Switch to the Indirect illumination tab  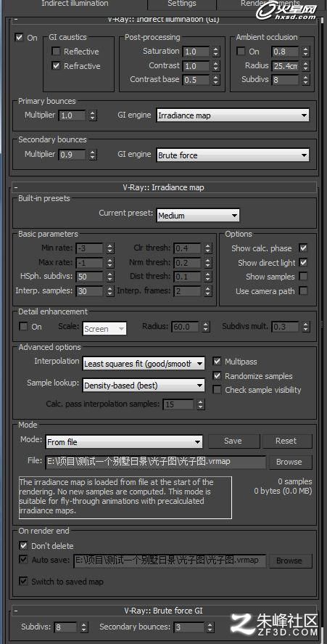click(x=75, y=4)
